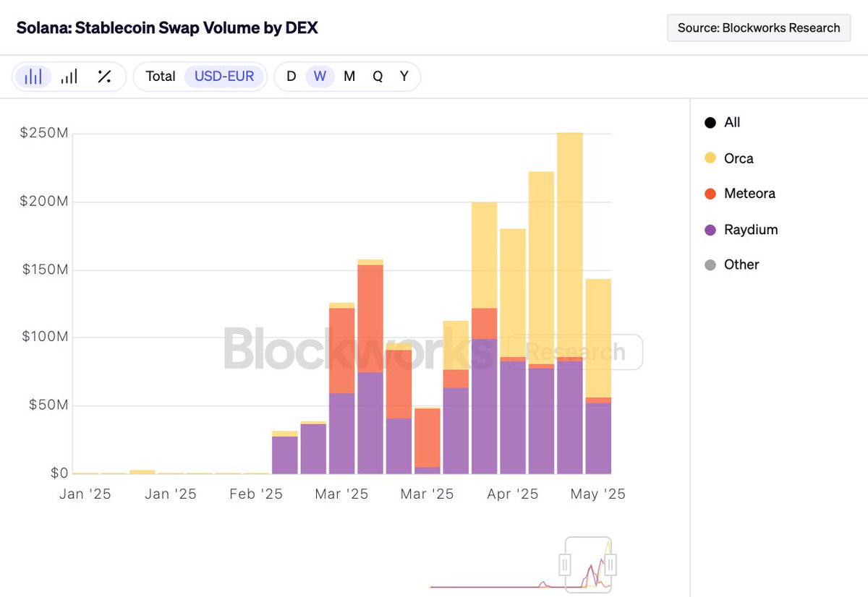Click the Blockworks Research watermark

[433, 348]
